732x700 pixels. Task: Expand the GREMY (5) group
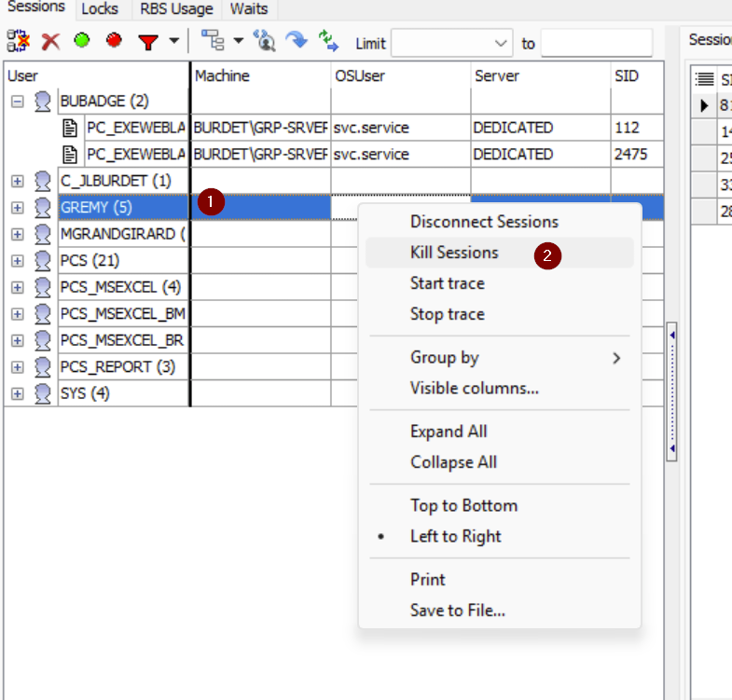[x=18, y=208]
